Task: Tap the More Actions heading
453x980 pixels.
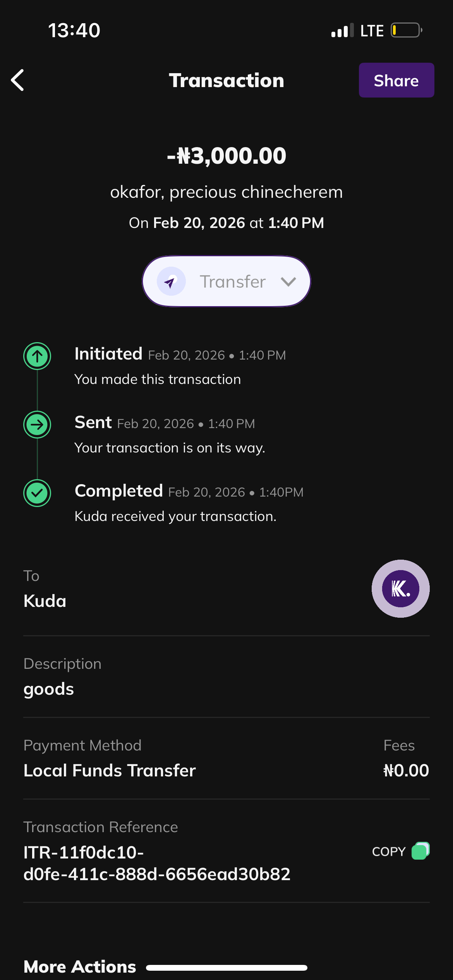Action: click(x=80, y=966)
